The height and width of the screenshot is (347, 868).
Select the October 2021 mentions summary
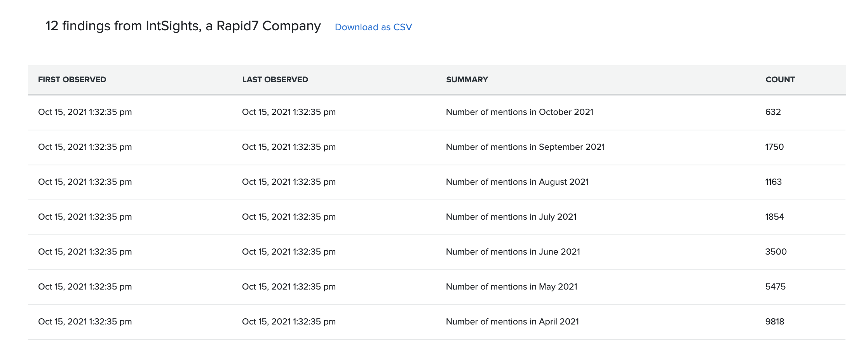(x=519, y=112)
